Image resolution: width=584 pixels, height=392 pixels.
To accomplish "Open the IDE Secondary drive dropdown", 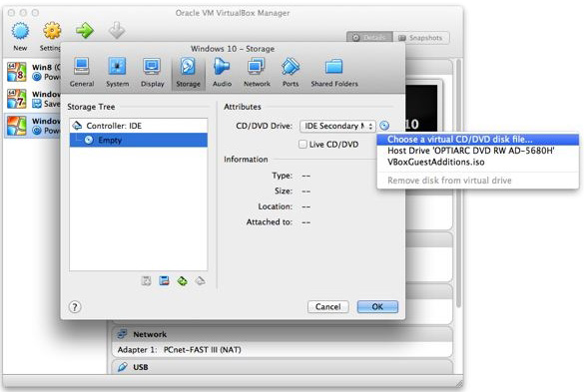I will point(337,127).
